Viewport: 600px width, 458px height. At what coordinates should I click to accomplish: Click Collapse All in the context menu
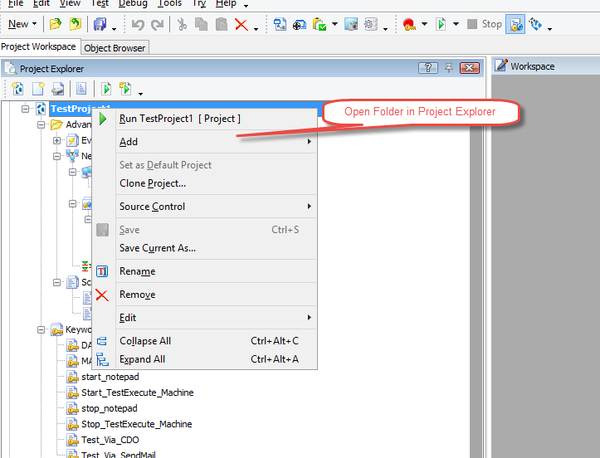145,341
